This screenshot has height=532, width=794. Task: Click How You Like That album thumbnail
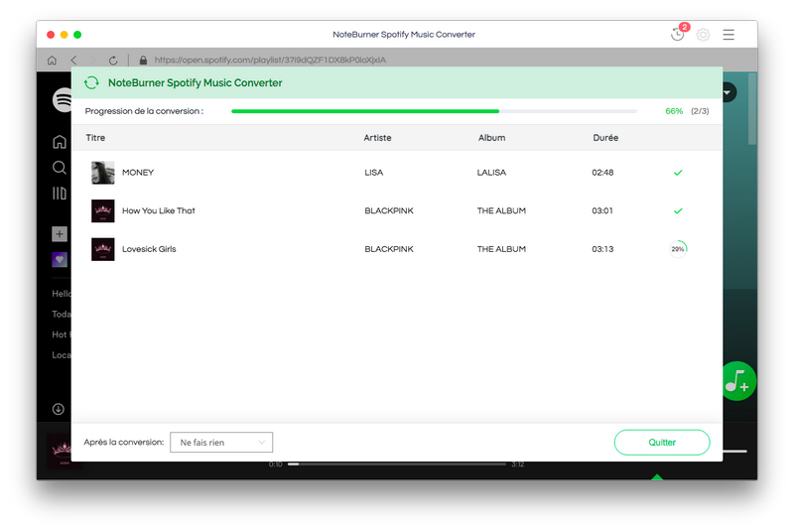coord(103,211)
